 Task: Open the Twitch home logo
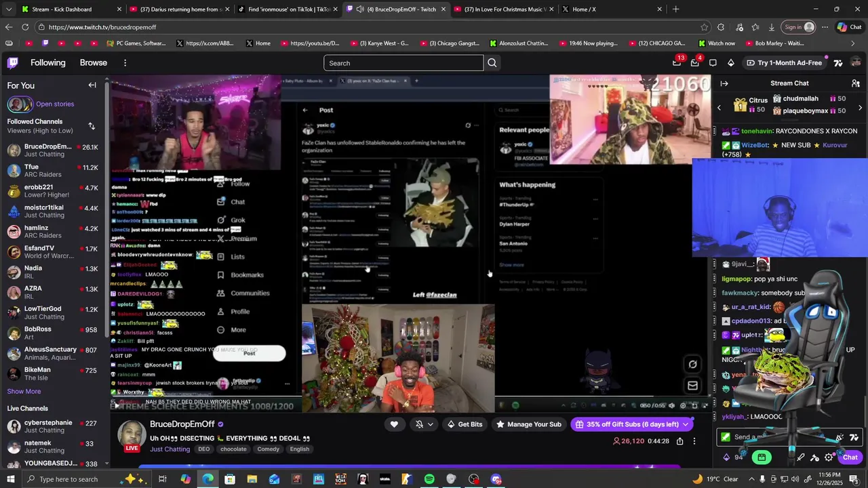(13, 63)
